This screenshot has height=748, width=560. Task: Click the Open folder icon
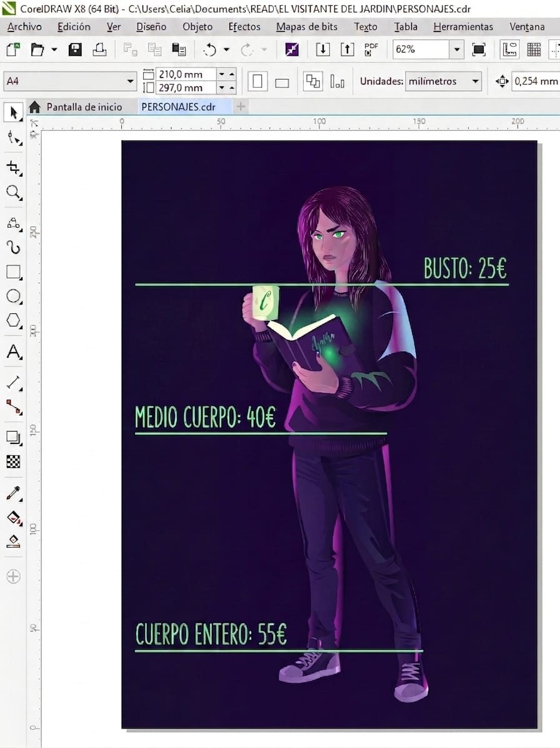[37, 49]
